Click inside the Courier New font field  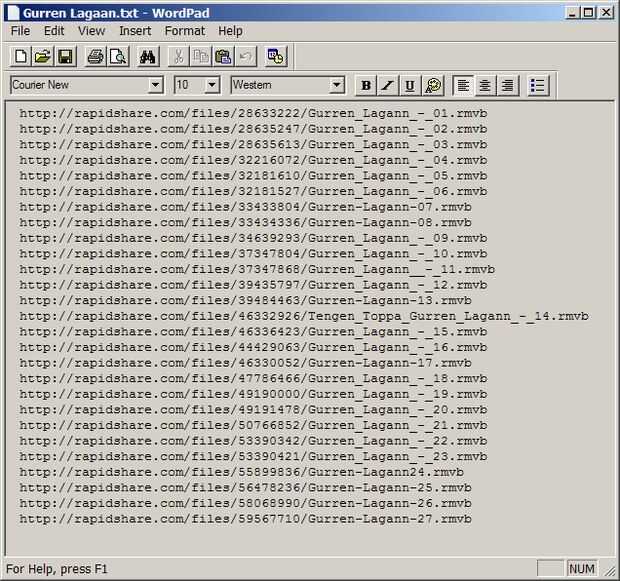[x=79, y=85]
